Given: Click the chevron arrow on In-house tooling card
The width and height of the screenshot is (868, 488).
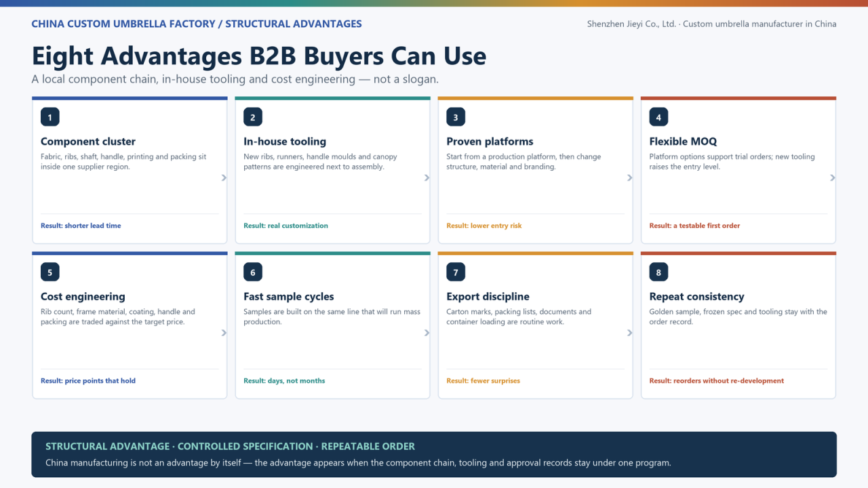Looking at the screenshot, I should pyautogui.click(x=427, y=178).
